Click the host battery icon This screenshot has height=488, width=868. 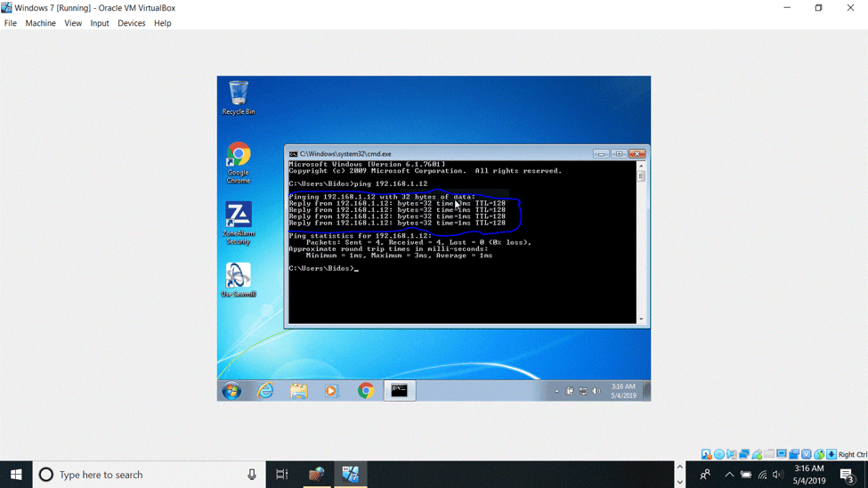746,475
